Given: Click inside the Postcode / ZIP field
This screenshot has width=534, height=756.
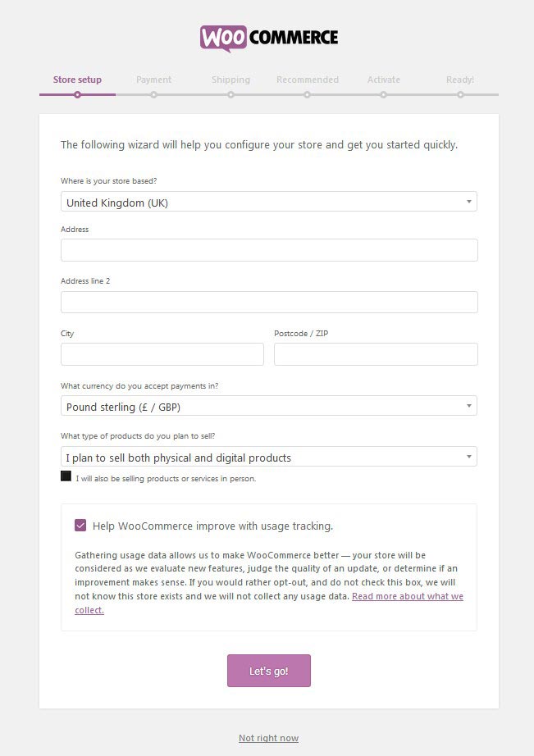Looking at the screenshot, I should [376, 353].
